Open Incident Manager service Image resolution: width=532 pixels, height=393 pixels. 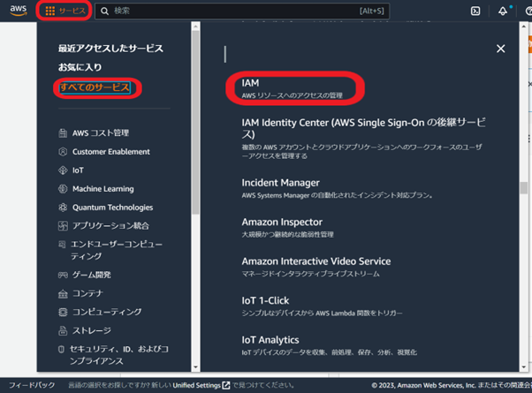point(282,182)
